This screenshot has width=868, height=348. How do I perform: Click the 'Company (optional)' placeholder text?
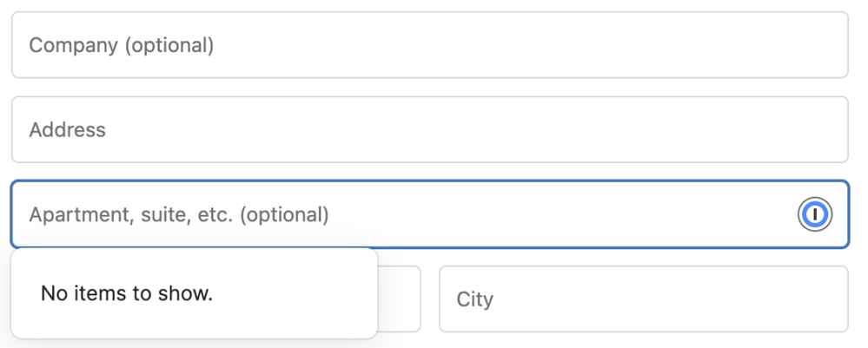(122, 45)
